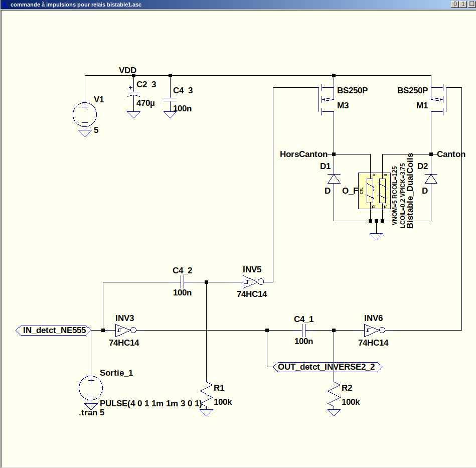Click the ground symbol under the relay

pyautogui.click(x=376, y=236)
